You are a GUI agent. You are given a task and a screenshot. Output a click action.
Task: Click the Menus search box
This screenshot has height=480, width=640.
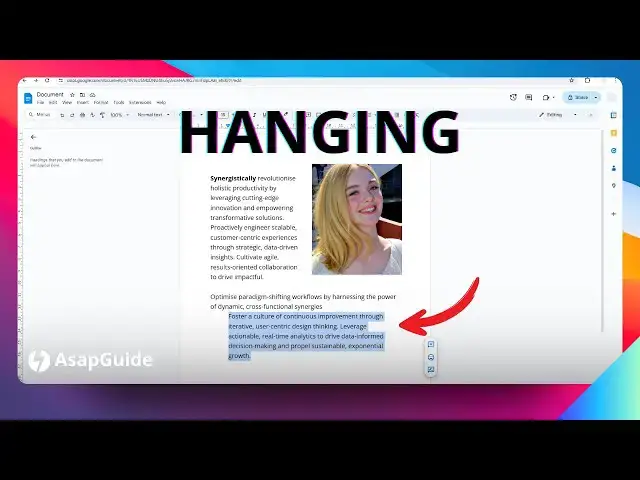tap(41, 115)
